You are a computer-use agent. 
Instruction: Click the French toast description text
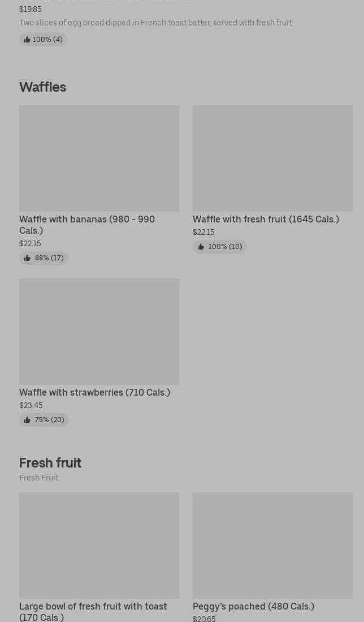pos(155,23)
